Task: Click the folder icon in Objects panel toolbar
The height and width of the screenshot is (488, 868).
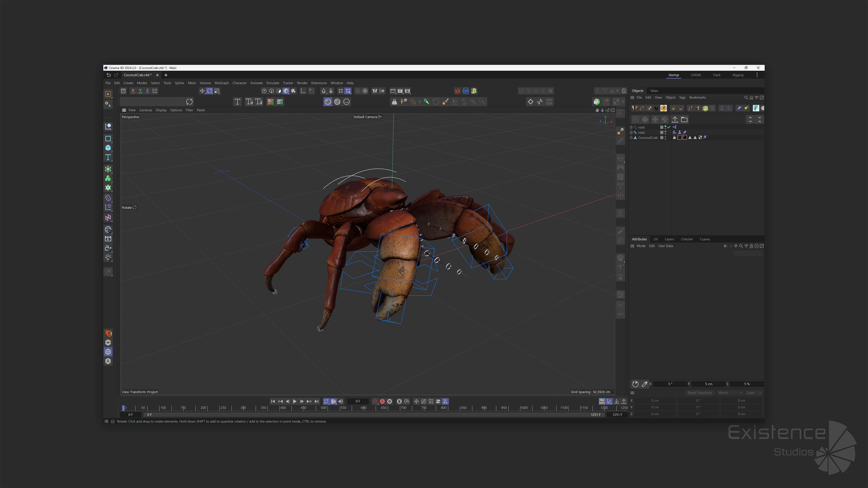Action: pos(684,120)
